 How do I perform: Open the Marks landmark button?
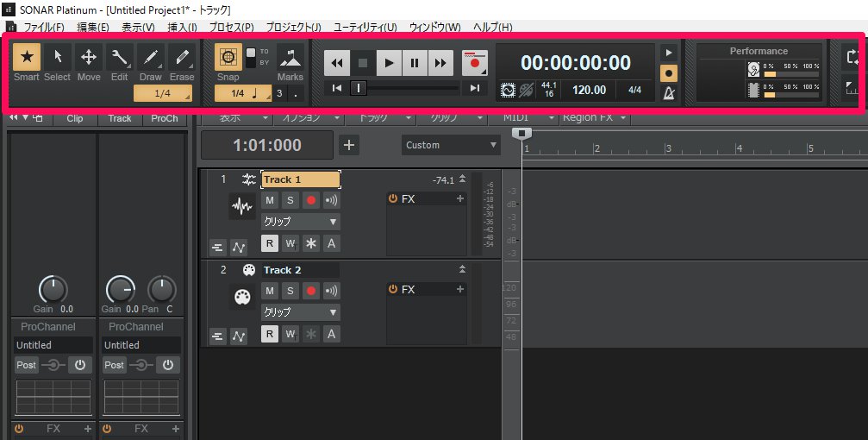pos(290,57)
